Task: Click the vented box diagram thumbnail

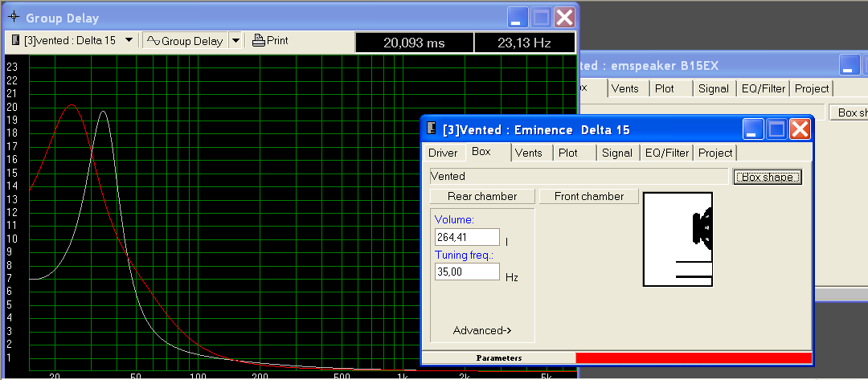Action: tap(678, 239)
